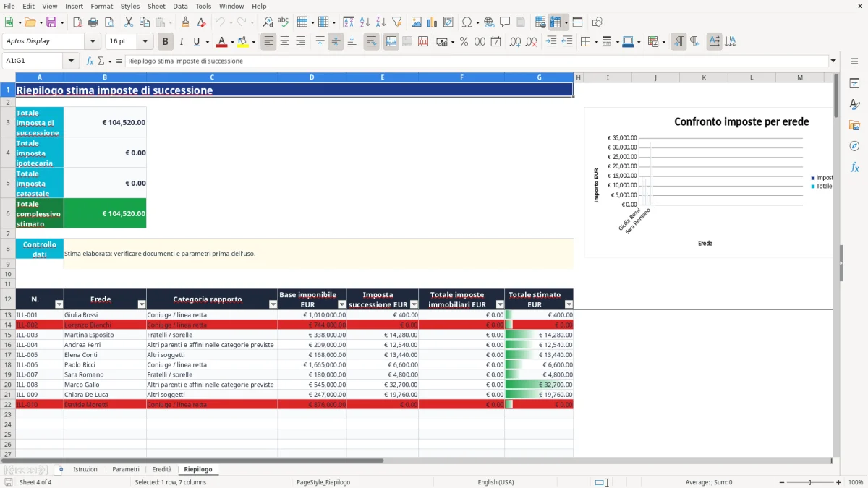The height and width of the screenshot is (488, 868).
Task: Toggle Underline formatting
Action: [x=196, y=42]
